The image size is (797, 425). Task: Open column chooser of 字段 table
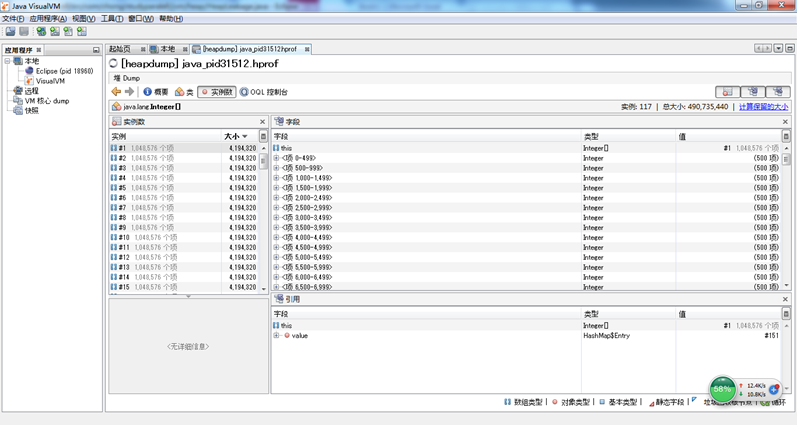(x=786, y=136)
